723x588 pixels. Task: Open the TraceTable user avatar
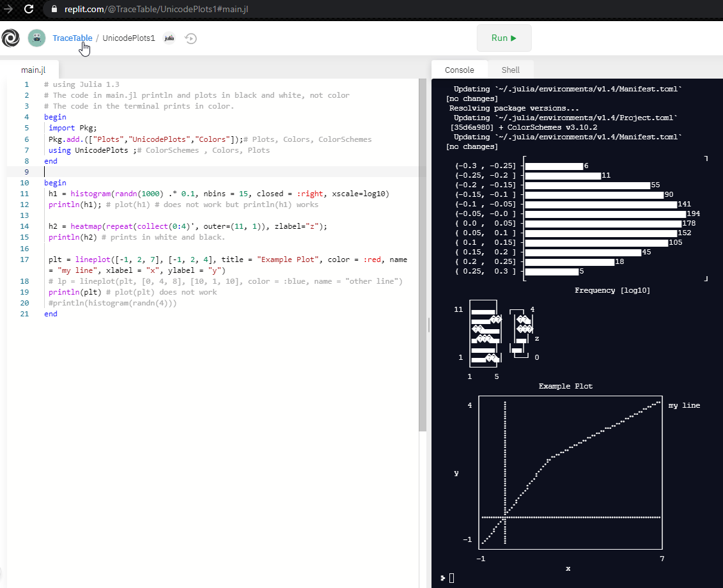pos(37,38)
